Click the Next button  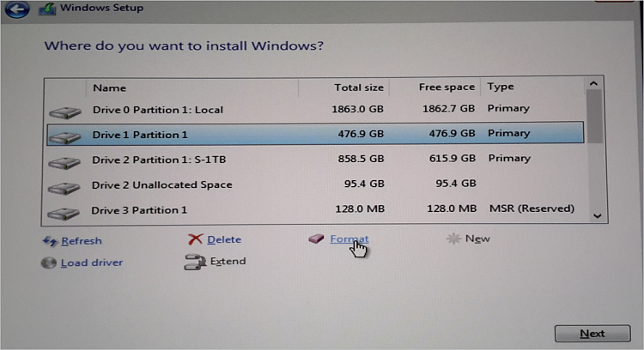tap(592, 334)
